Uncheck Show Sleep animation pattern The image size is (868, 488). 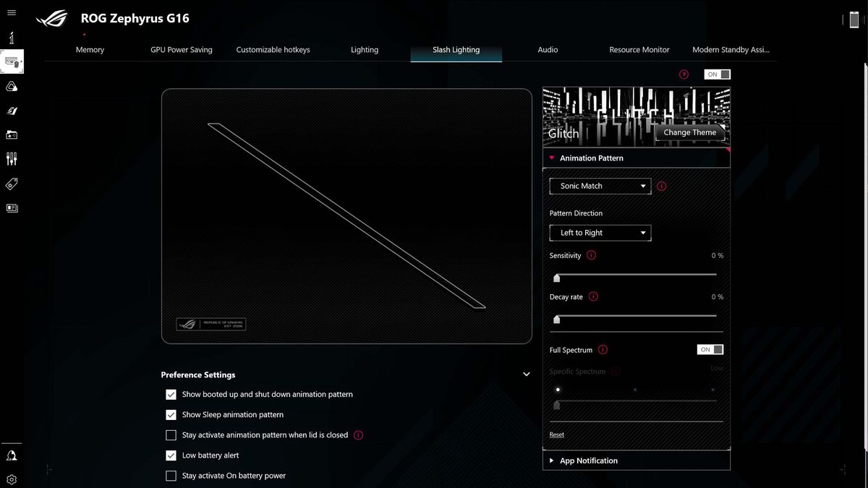pyautogui.click(x=171, y=415)
